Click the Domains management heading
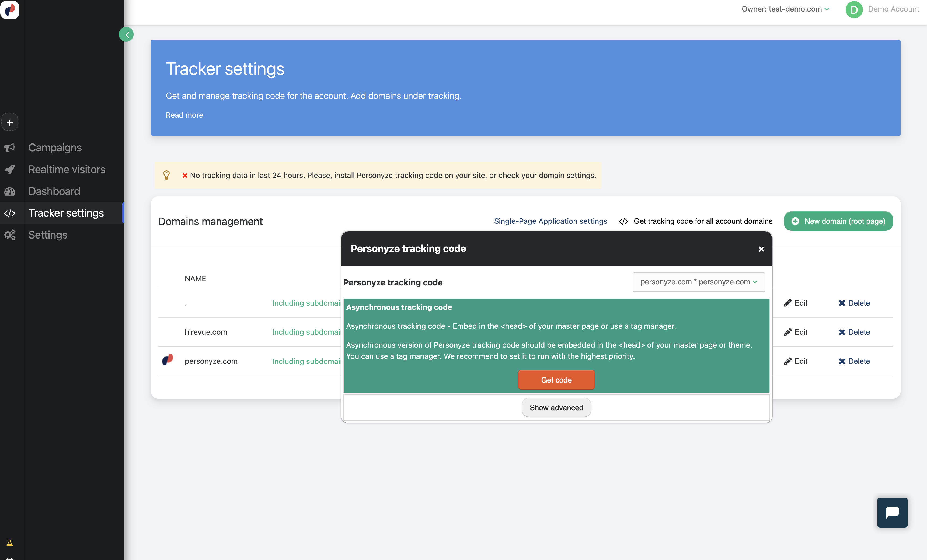The width and height of the screenshot is (927, 560). 210,222
